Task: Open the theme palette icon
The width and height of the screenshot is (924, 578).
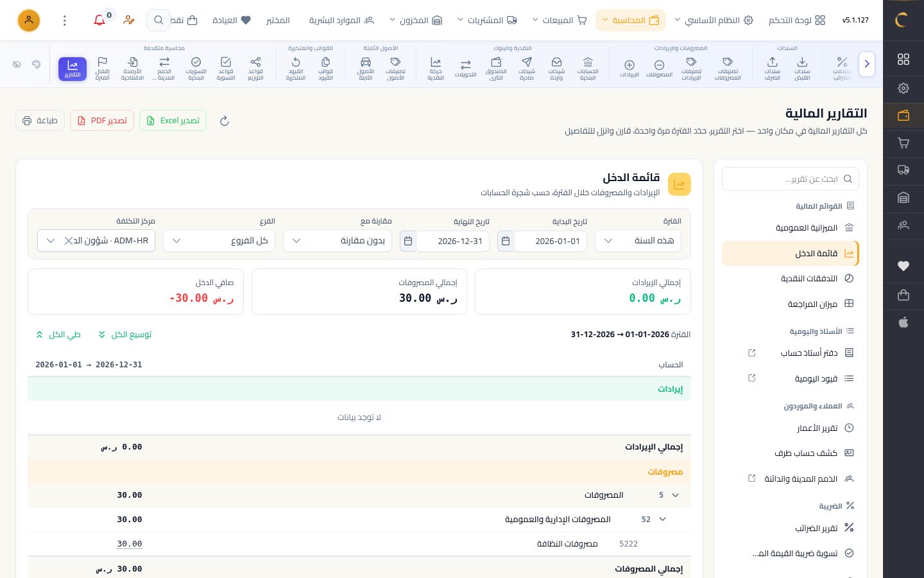Action: coord(36,64)
